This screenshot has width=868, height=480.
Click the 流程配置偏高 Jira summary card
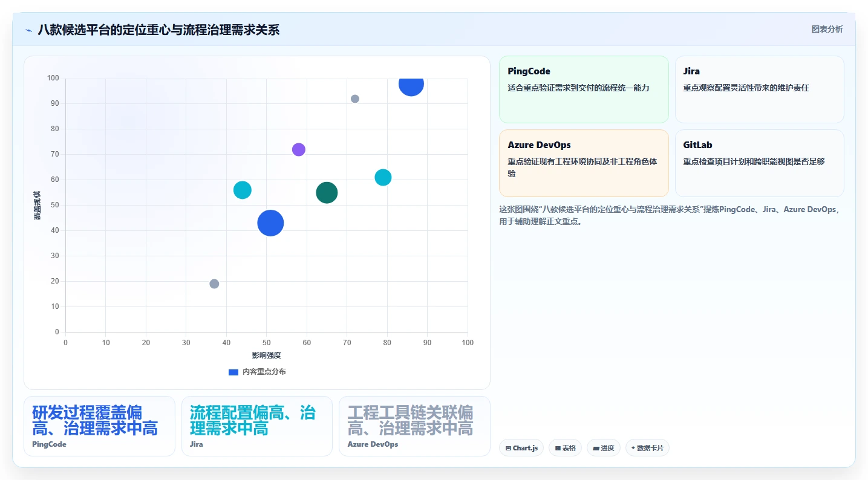point(257,426)
